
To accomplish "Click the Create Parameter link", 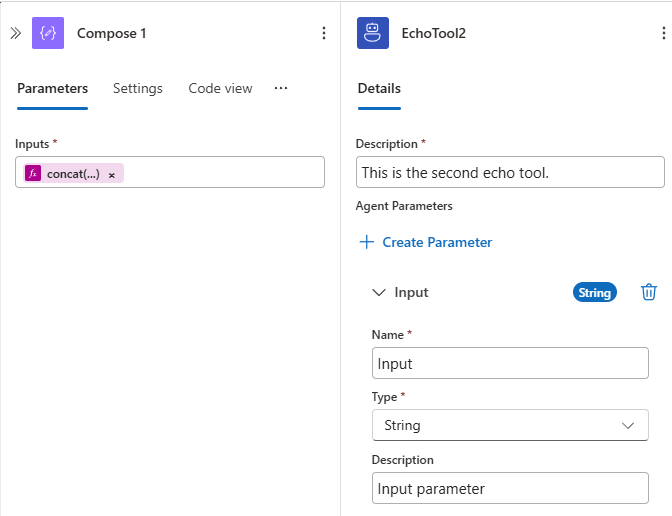I will tap(437, 242).
